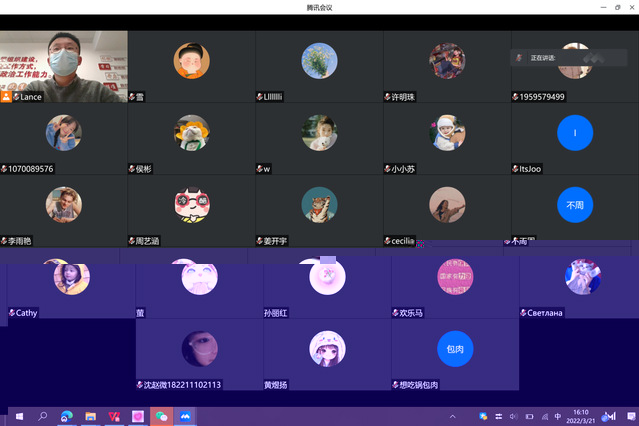Click the red V app in taskbar

coord(114,416)
